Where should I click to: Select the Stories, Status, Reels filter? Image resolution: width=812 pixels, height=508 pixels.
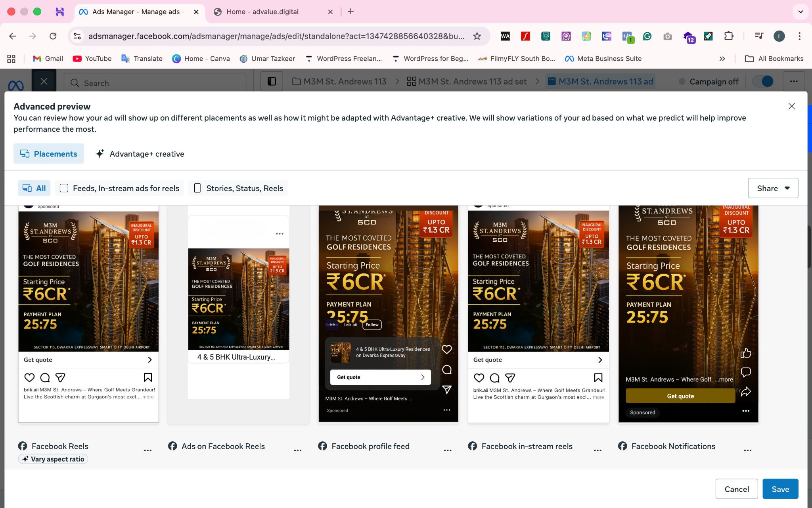[238, 188]
